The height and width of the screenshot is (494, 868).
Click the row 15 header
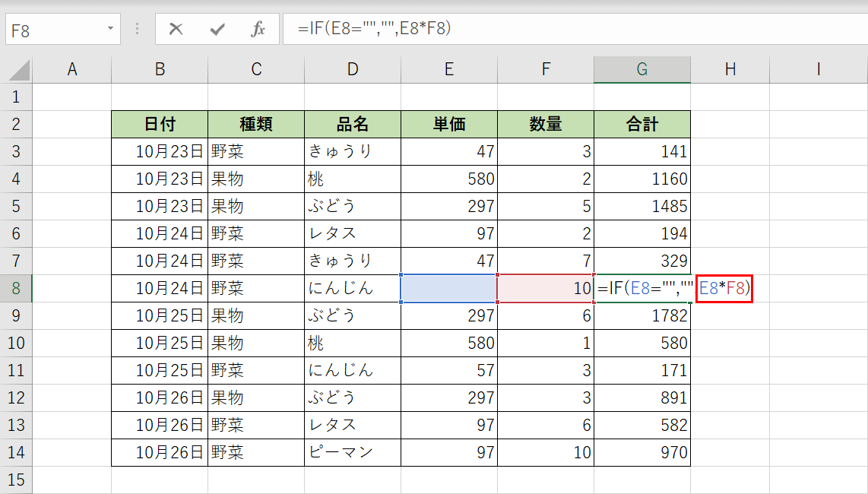tap(17, 480)
